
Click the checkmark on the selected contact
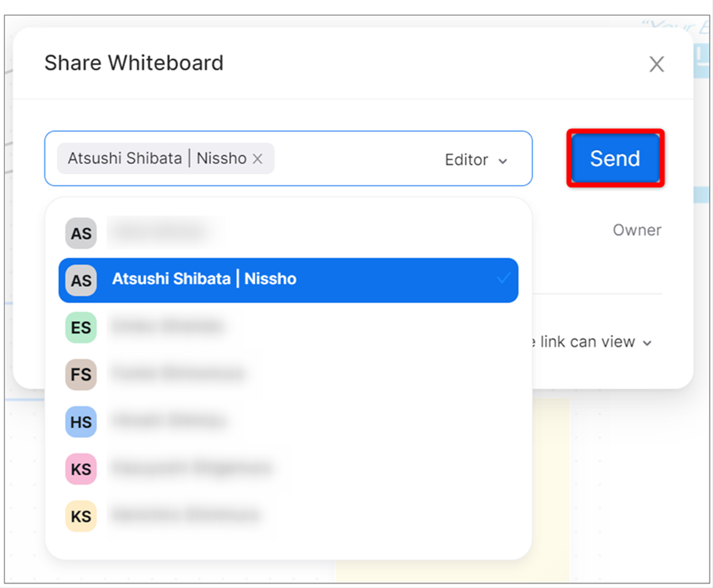[x=503, y=278]
